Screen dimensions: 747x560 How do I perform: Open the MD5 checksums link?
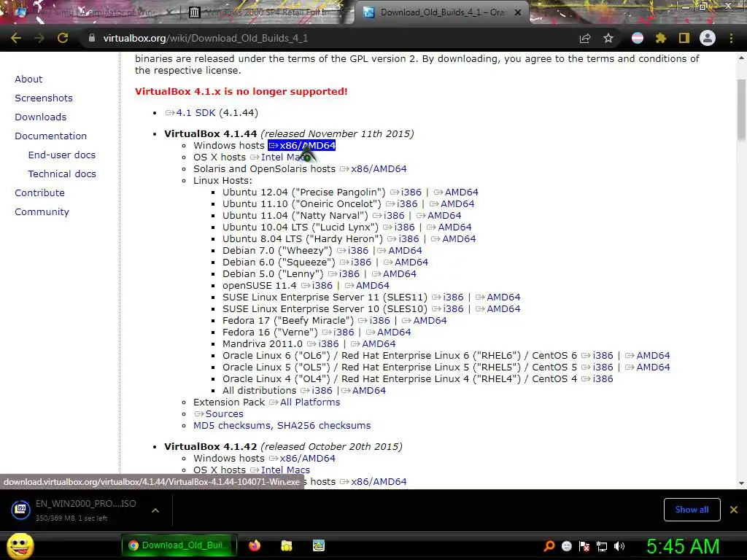tap(233, 426)
